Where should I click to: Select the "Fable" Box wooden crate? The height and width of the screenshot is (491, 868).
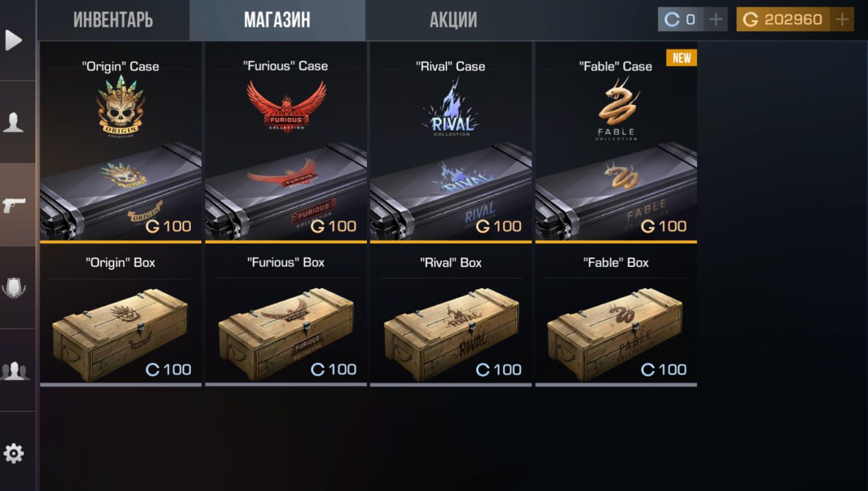coord(616,316)
